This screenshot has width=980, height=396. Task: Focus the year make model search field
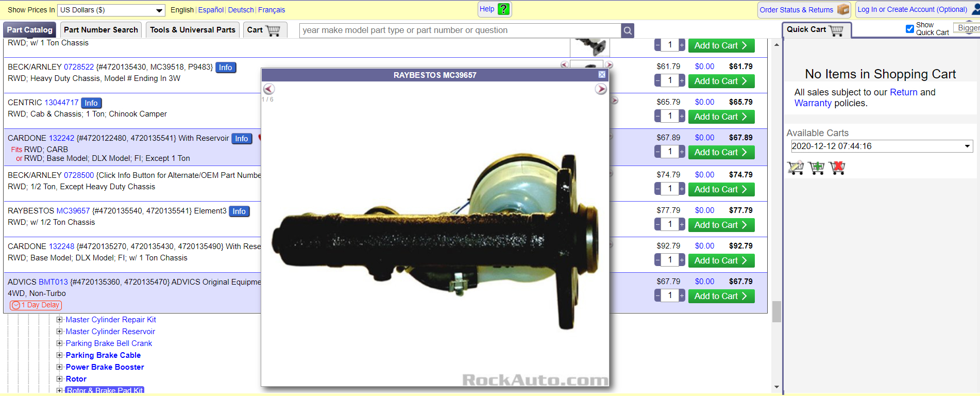pyautogui.click(x=460, y=30)
